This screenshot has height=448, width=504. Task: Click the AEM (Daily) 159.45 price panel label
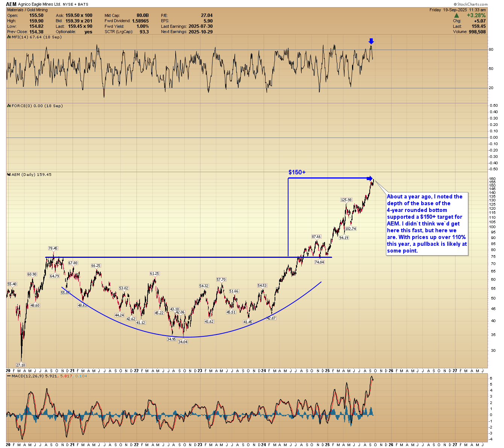(x=29, y=175)
